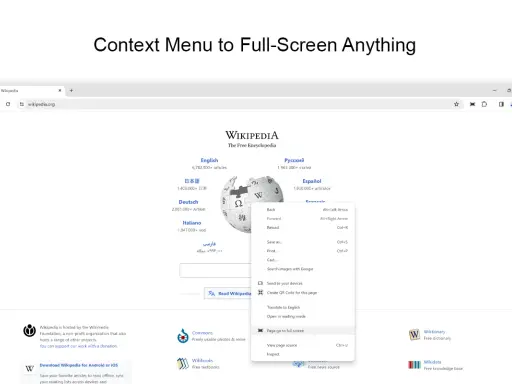Open a new tab with plus button
Image resolution: width=512 pixels, height=384 pixels.
point(71,90)
